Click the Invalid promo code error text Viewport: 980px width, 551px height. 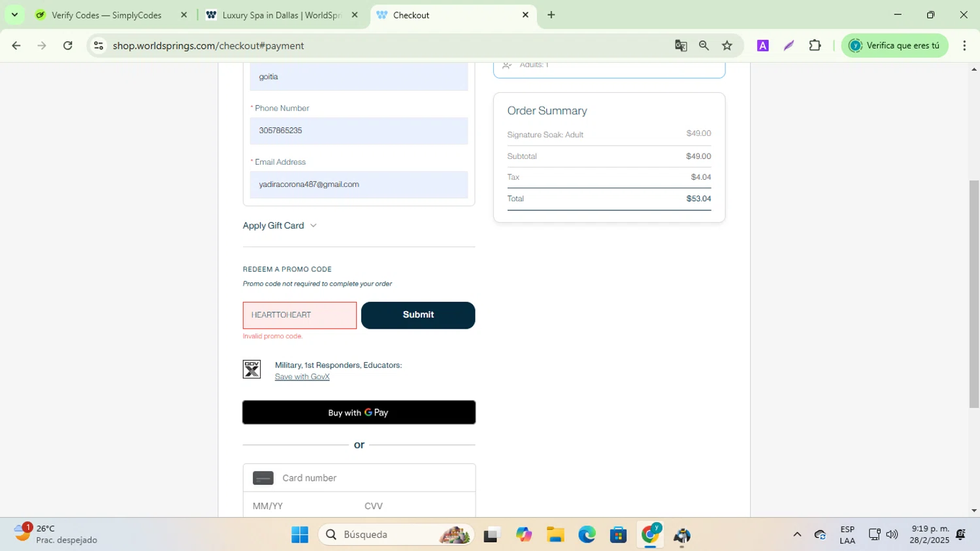272,336
